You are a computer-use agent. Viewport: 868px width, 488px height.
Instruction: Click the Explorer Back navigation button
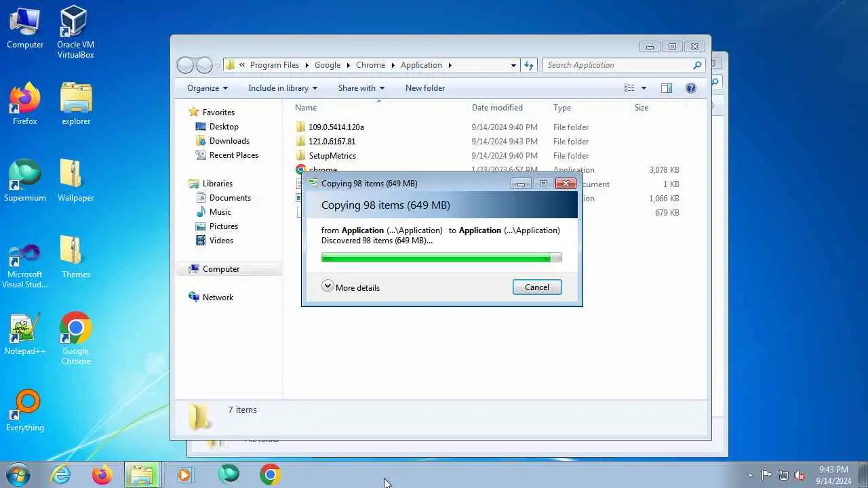pyautogui.click(x=185, y=65)
